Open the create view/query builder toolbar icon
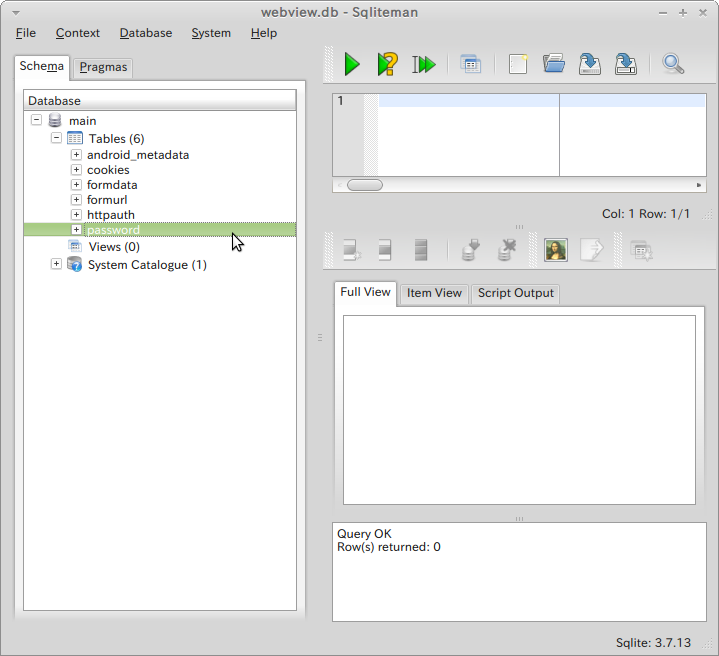The width and height of the screenshot is (719, 656). [x=471, y=64]
